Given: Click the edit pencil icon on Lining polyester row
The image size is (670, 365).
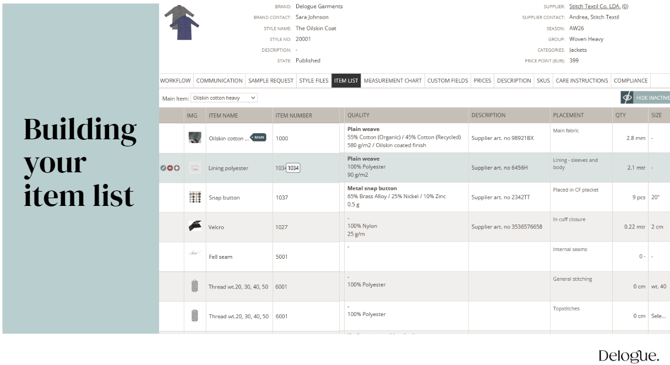Looking at the screenshot, I should pyautogui.click(x=163, y=168).
